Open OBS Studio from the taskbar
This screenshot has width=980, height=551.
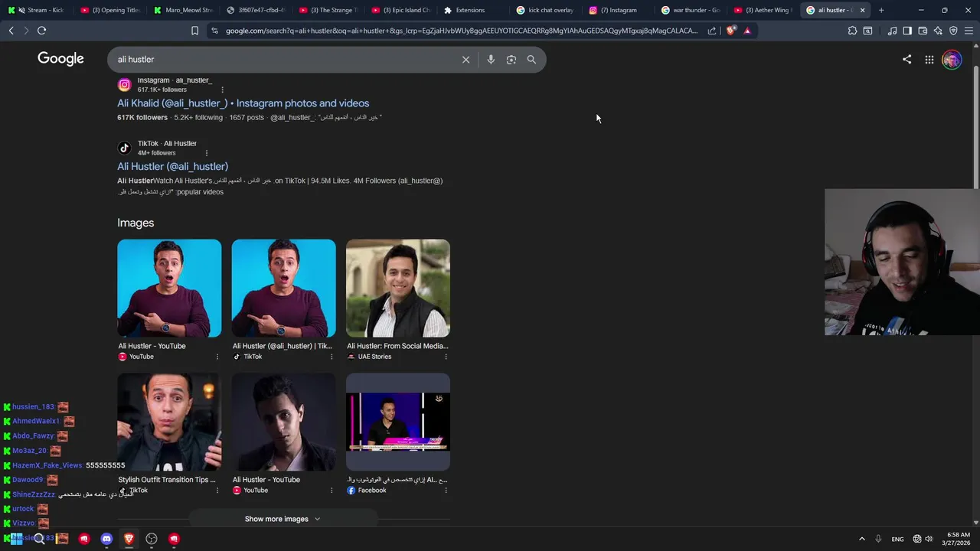click(x=152, y=539)
